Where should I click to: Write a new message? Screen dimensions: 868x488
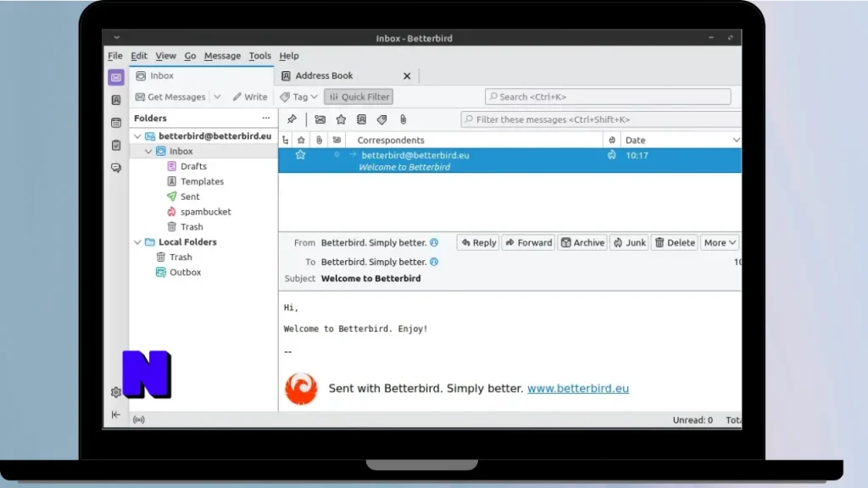point(250,97)
